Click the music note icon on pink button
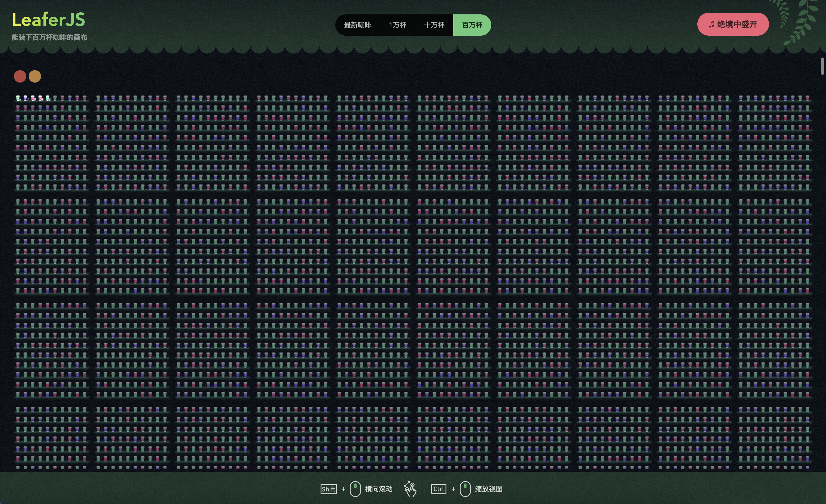This screenshot has width=826, height=504. tap(711, 24)
